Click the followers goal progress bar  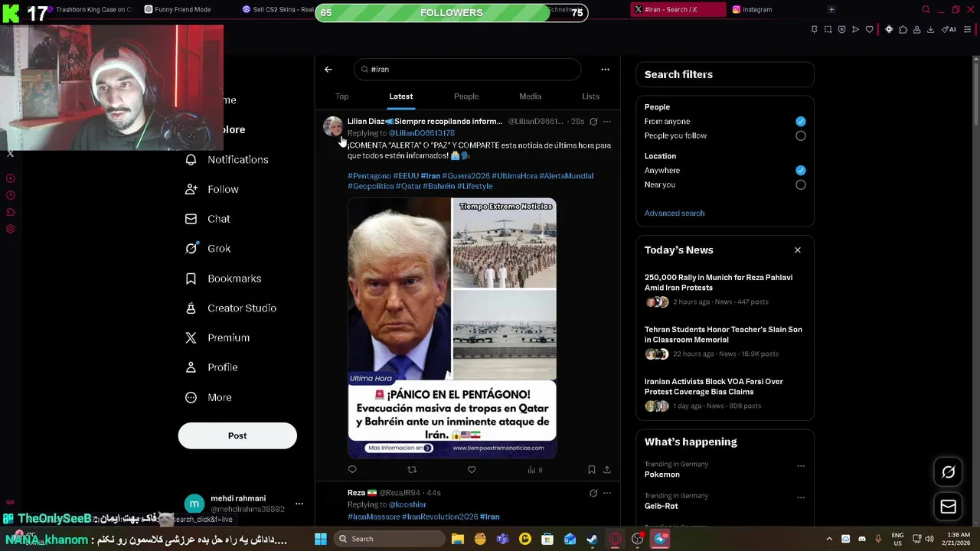452,12
